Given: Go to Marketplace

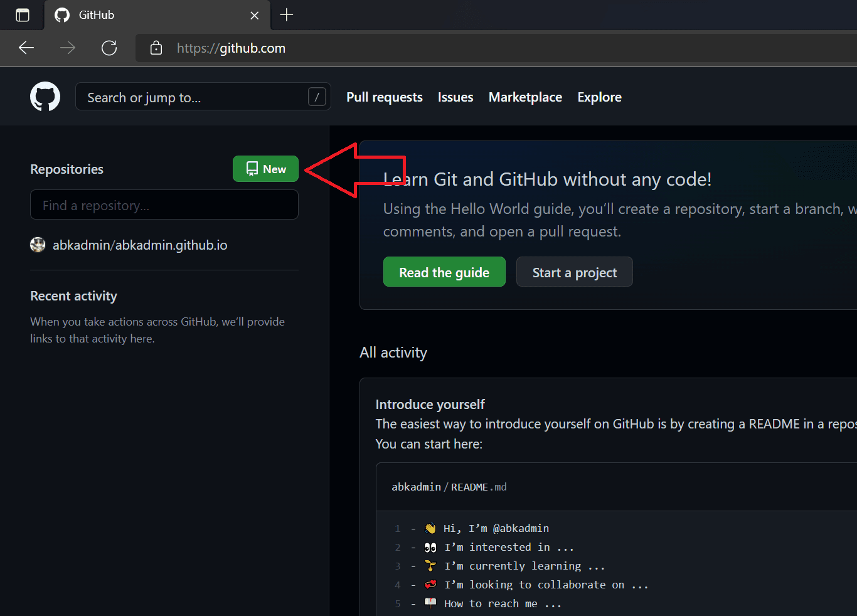Looking at the screenshot, I should (x=525, y=97).
